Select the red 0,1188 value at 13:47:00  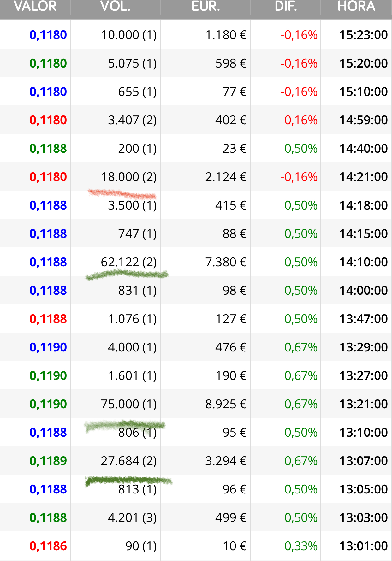tap(48, 319)
